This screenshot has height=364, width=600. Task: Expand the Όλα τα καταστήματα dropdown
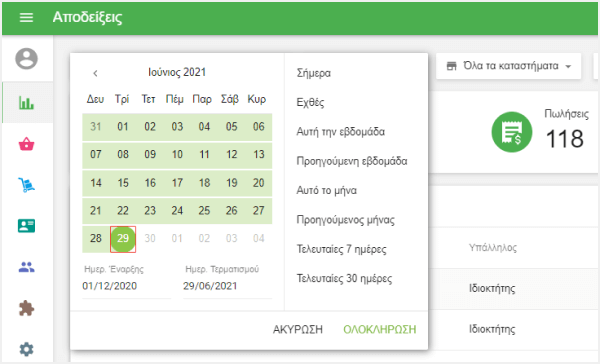click(509, 66)
